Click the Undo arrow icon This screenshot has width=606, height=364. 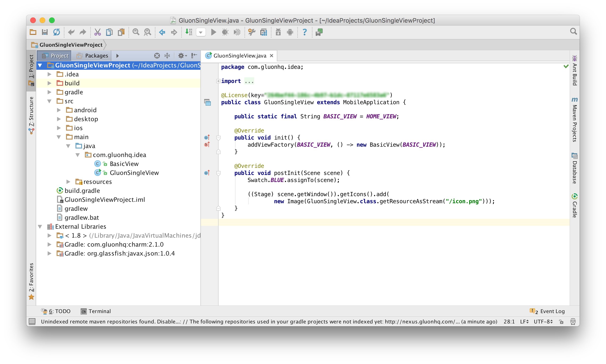pyautogui.click(x=71, y=32)
